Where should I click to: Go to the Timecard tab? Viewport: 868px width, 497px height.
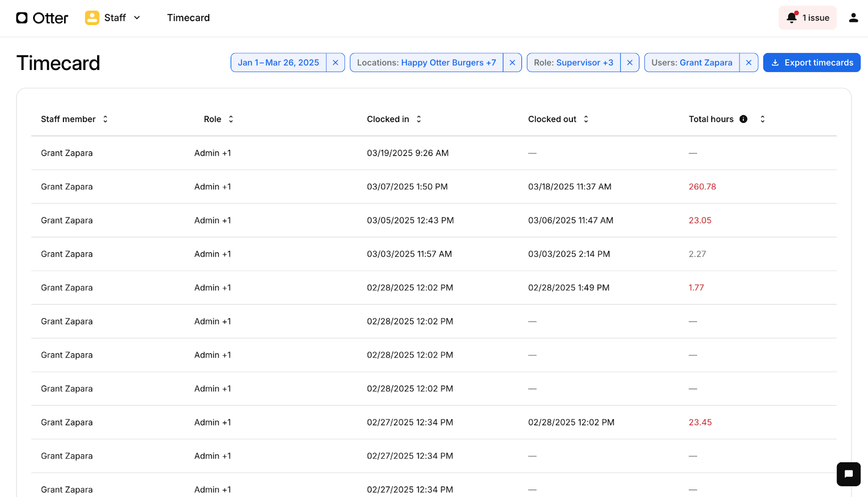point(188,18)
